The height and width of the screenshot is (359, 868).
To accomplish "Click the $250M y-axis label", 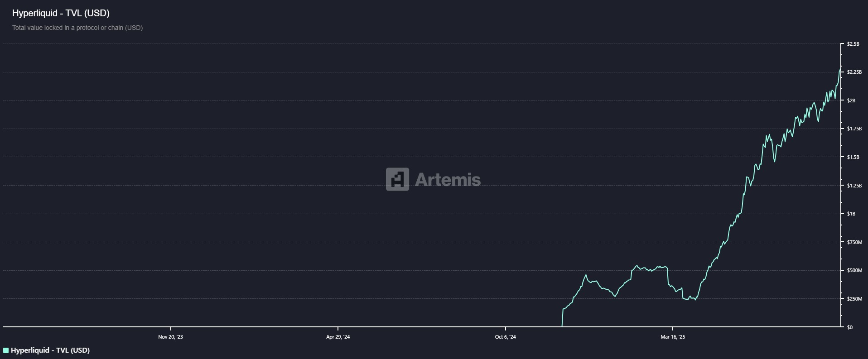I will click(854, 299).
